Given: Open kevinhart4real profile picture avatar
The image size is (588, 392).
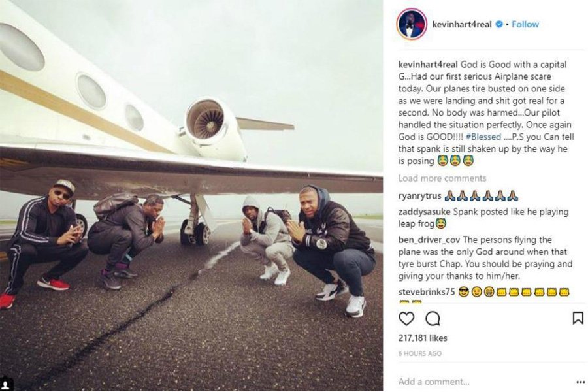Looking at the screenshot, I should click(412, 24).
